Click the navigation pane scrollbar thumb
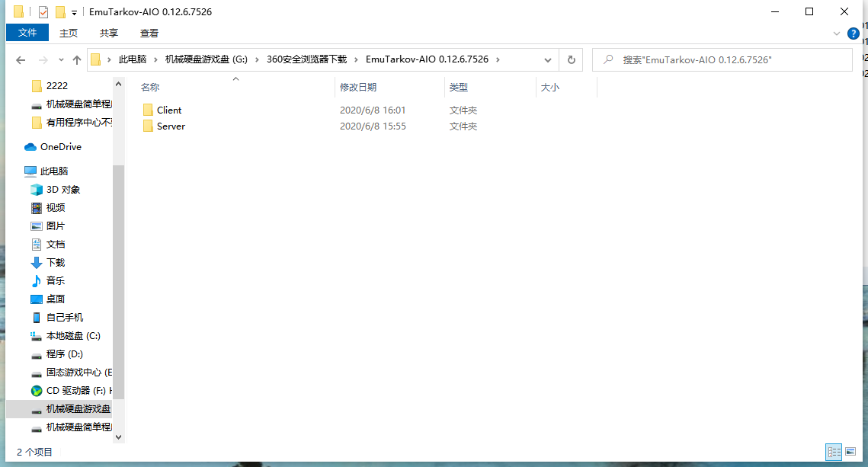The image size is (868, 467). click(118, 282)
